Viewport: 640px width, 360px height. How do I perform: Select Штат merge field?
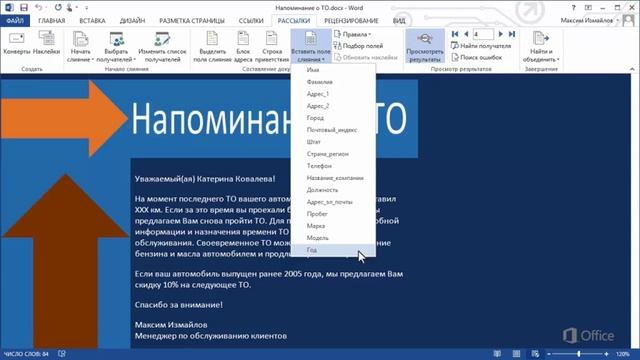click(x=333, y=142)
